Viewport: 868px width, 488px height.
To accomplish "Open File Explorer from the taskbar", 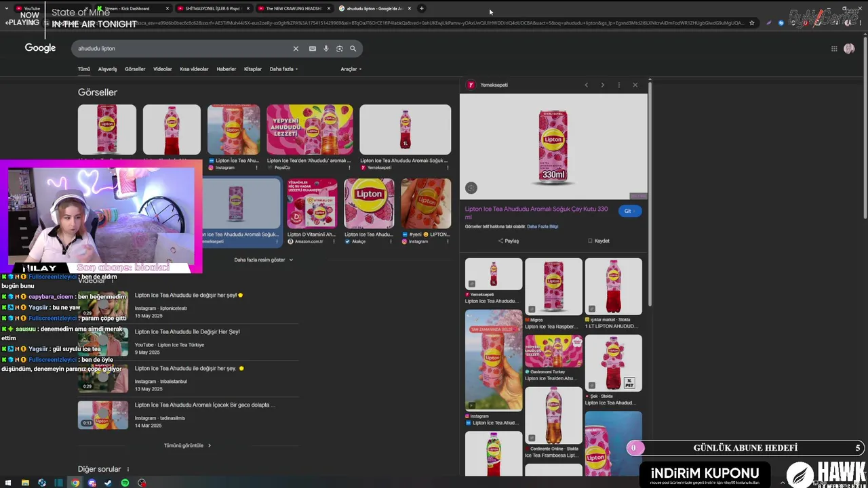I will point(25,483).
